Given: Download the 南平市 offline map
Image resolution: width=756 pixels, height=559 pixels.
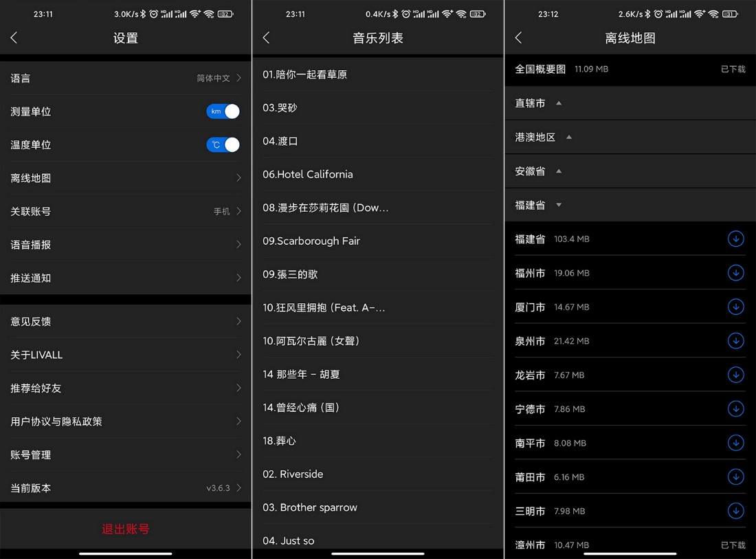Looking at the screenshot, I should pos(735,443).
